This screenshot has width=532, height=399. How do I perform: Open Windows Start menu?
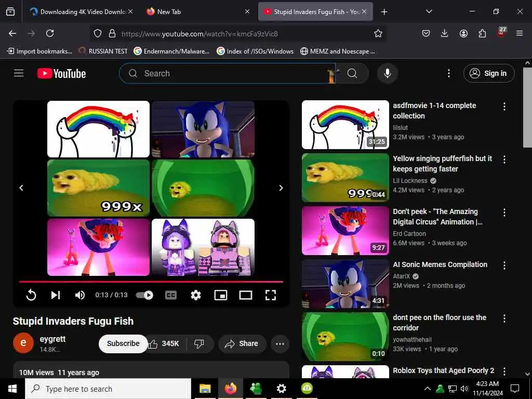12,389
